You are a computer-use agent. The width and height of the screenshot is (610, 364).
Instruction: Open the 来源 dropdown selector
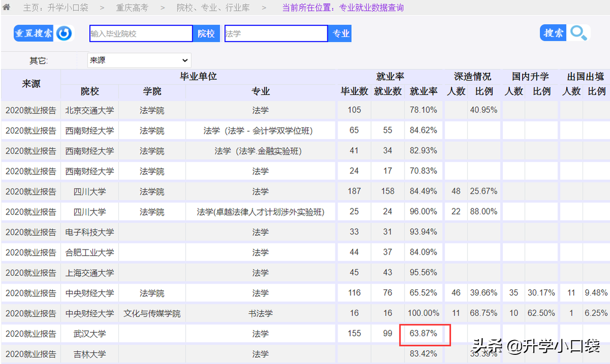tap(139, 59)
